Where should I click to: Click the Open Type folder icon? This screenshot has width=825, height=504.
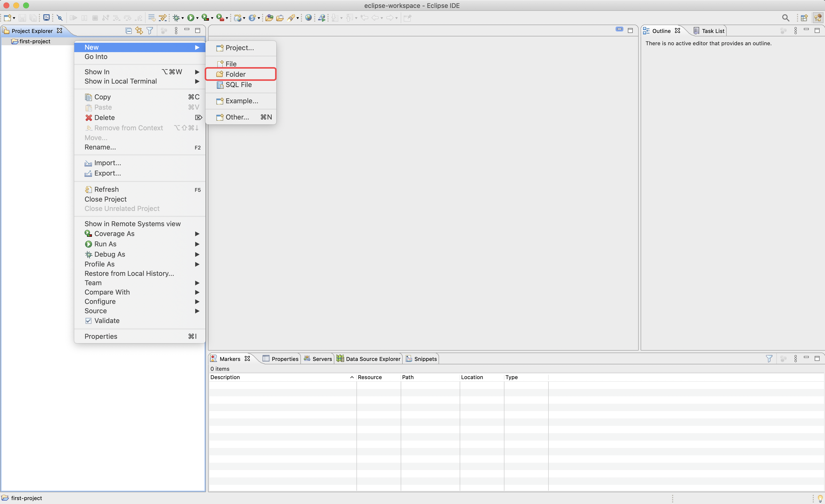click(x=269, y=18)
